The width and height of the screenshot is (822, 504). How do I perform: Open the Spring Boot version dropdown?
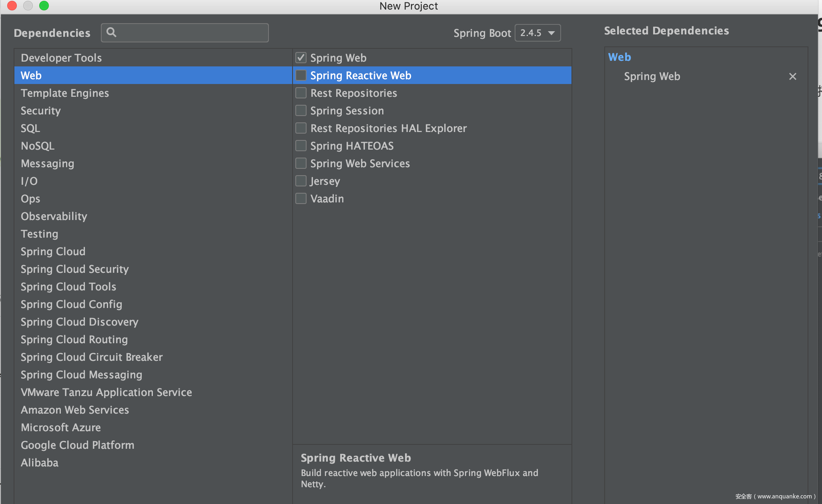click(537, 33)
